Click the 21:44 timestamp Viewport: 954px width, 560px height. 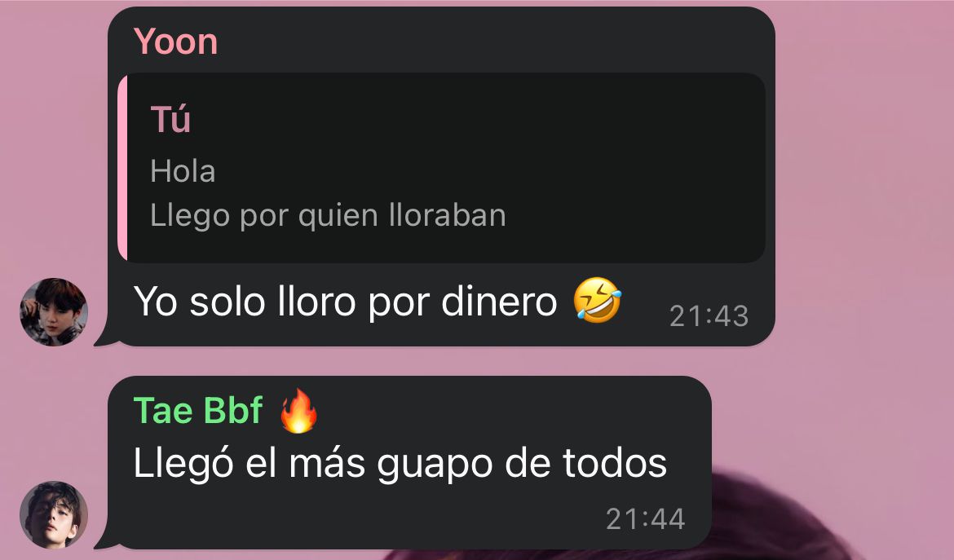coord(646,519)
